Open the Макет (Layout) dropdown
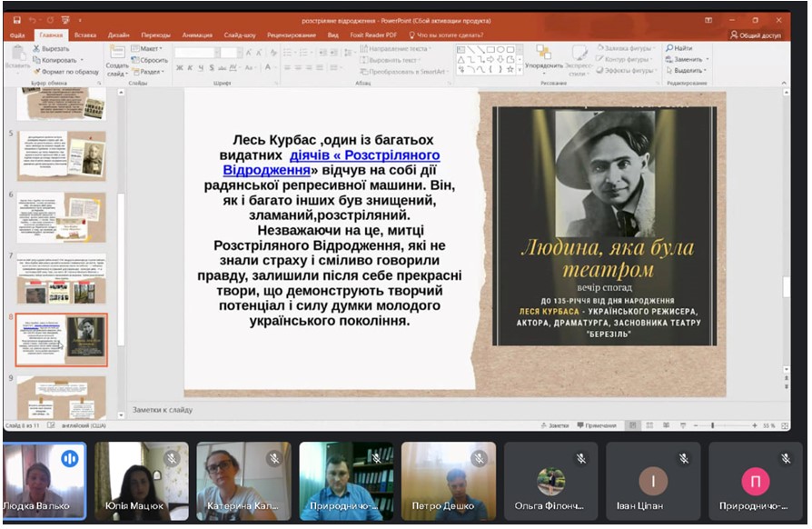This screenshot has width=812, height=529. pos(147,48)
